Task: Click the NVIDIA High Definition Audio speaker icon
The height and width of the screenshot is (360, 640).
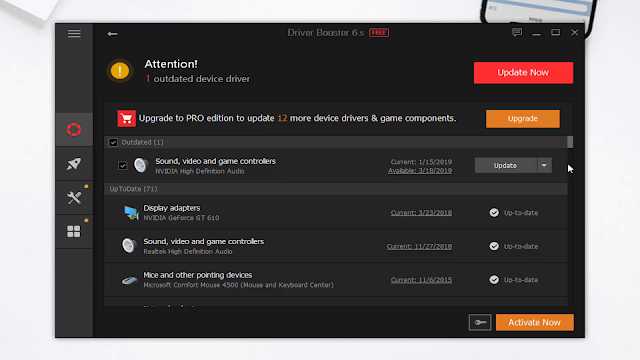Action: [x=141, y=165]
